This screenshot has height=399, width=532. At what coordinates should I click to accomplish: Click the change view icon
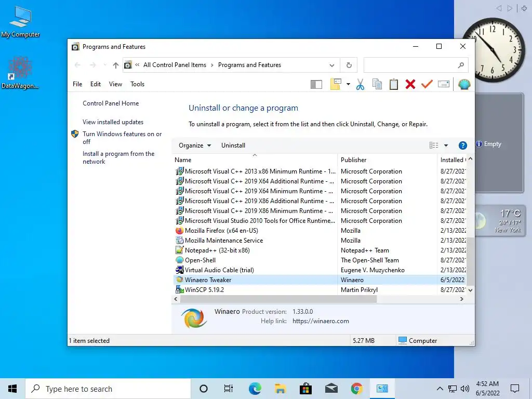(434, 145)
